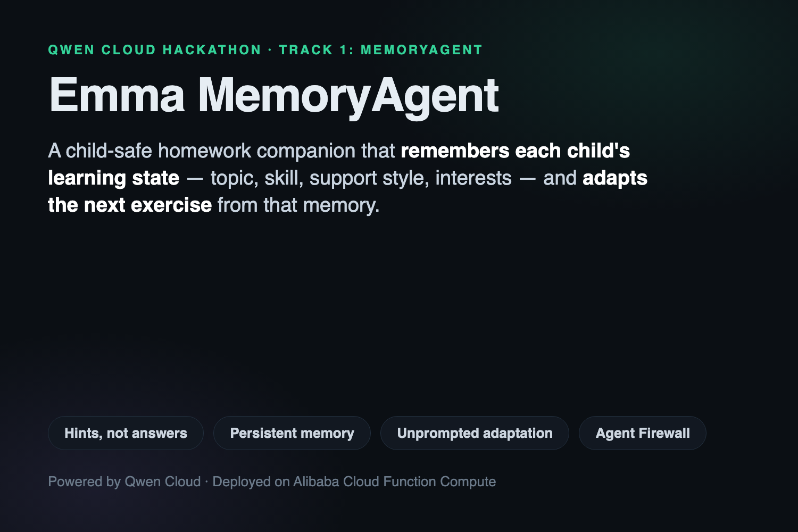Click the separator dot between HACKATHON and TRACK
The image size is (798, 532).
pos(270,50)
